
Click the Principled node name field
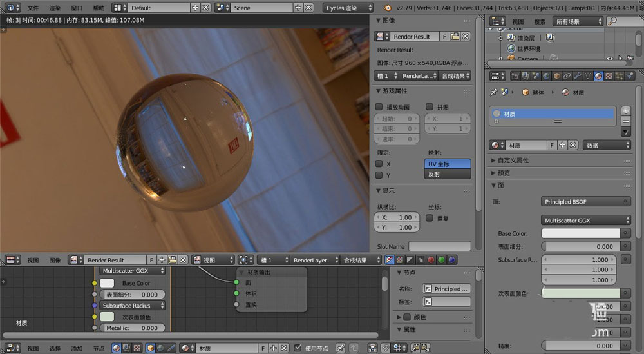click(x=447, y=289)
